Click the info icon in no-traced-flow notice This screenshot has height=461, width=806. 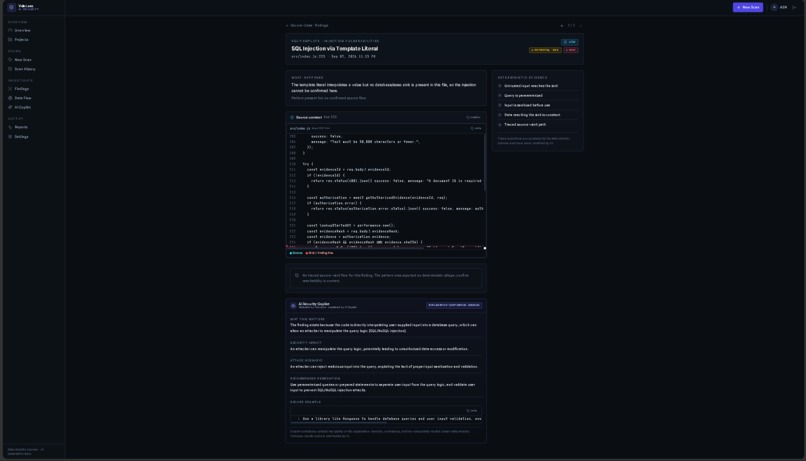(x=297, y=275)
